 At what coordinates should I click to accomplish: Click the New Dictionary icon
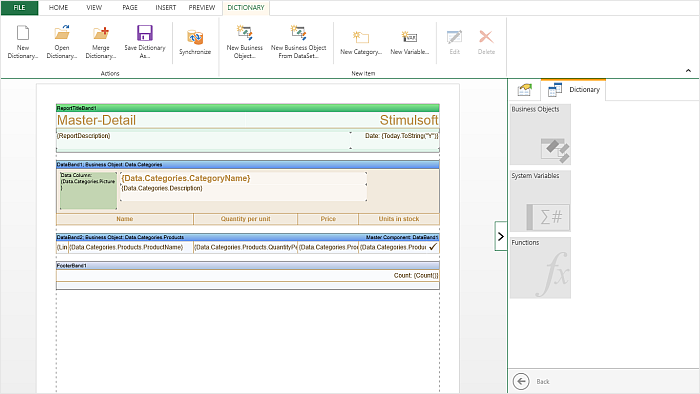(x=23, y=33)
